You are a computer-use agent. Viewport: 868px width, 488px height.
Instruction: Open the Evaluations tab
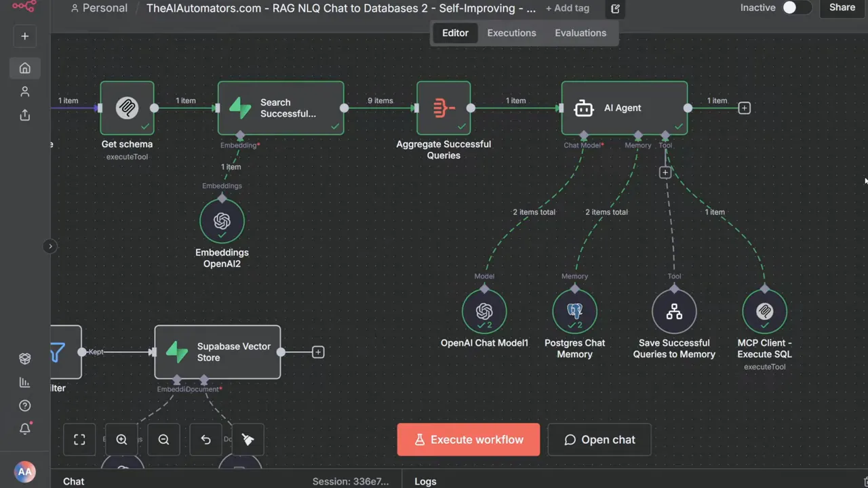(x=580, y=33)
